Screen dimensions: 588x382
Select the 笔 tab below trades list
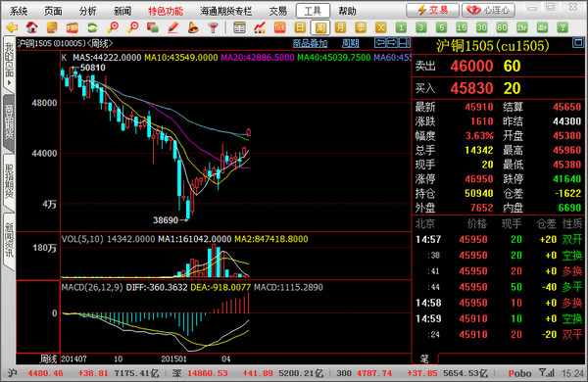(424, 358)
